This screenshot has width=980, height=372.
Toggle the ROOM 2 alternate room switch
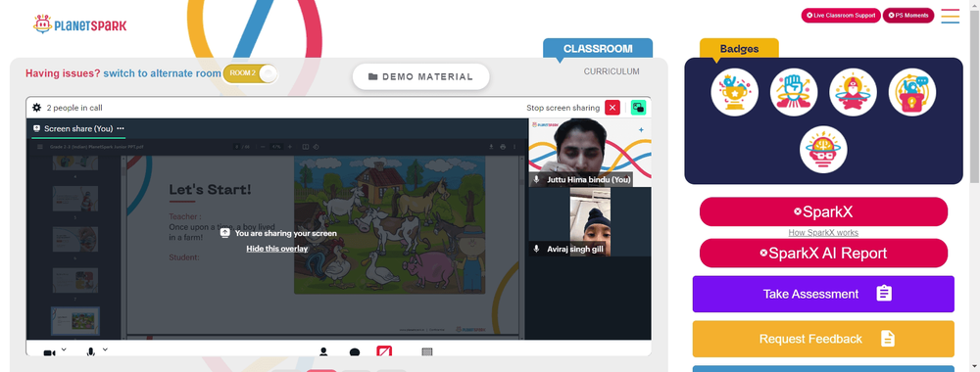click(249, 73)
